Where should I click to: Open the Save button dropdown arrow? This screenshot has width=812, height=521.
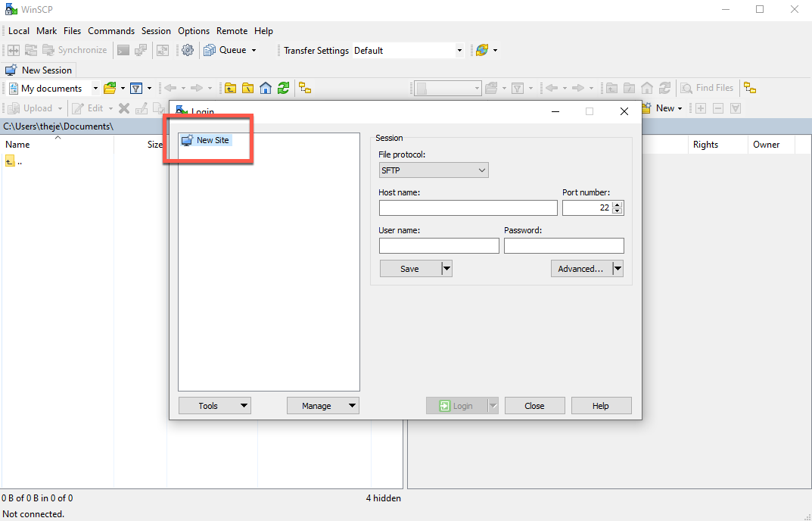[x=446, y=269]
